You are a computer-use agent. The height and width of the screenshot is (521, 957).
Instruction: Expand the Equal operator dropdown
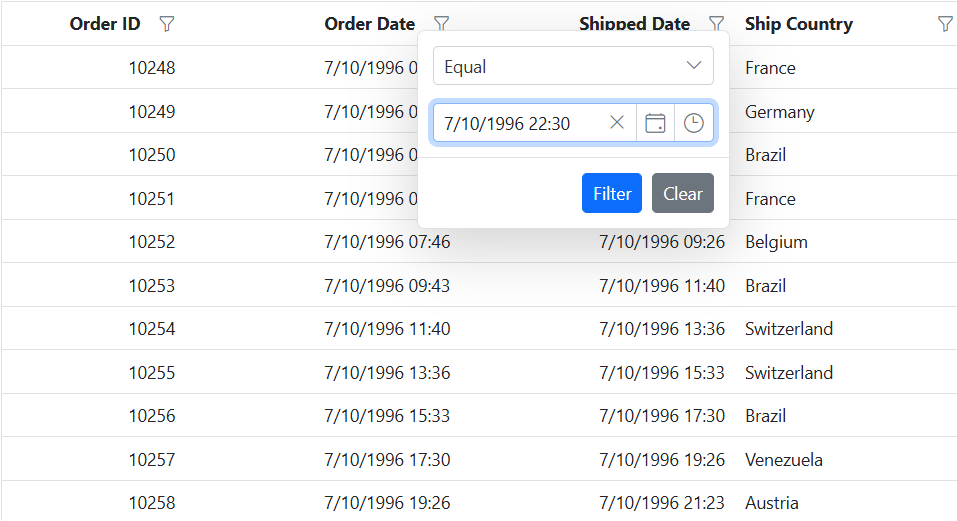(573, 67)
